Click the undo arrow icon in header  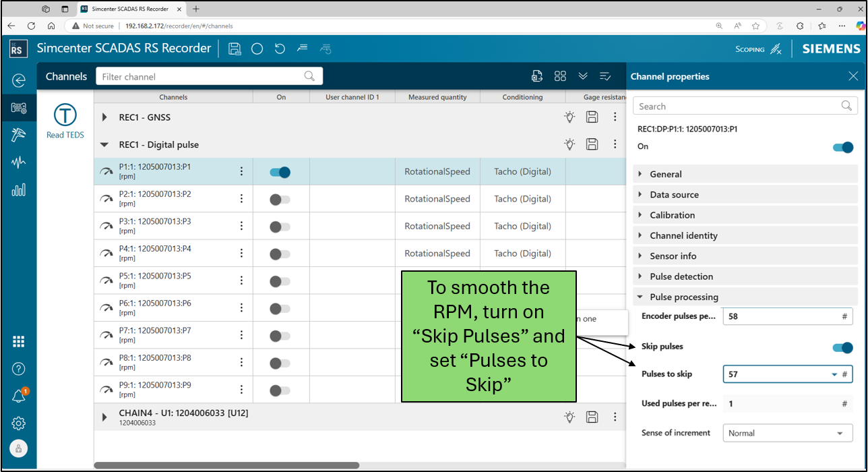coord(280,49)
